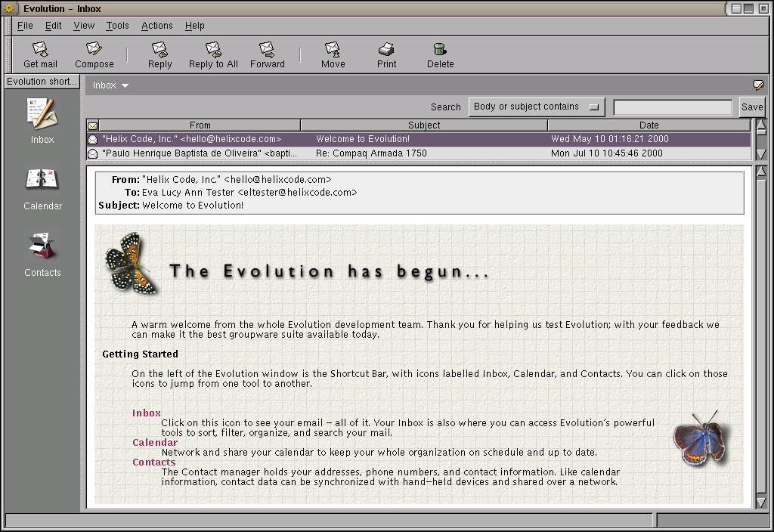This screenshot has width=774, height=532.
Task: Open the Tools menu
Action: coord(117,25)
